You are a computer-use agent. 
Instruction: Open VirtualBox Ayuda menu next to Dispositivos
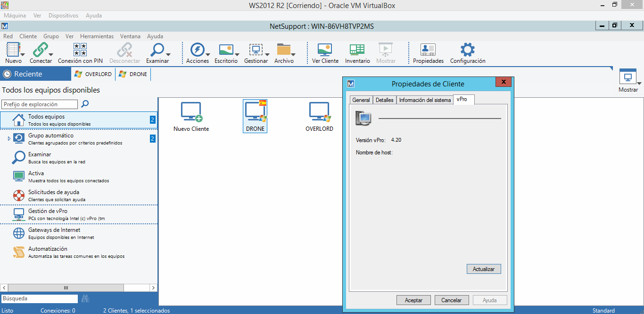tap(94, 16)
